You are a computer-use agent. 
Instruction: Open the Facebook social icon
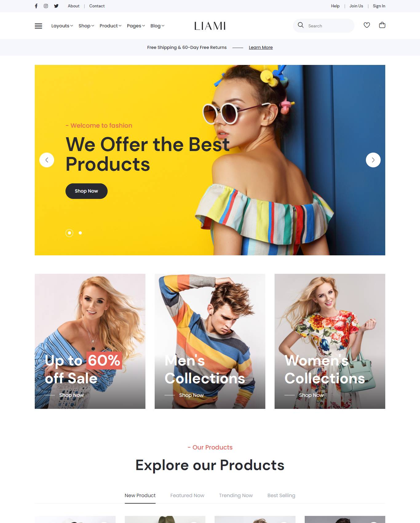coord(36,6)
